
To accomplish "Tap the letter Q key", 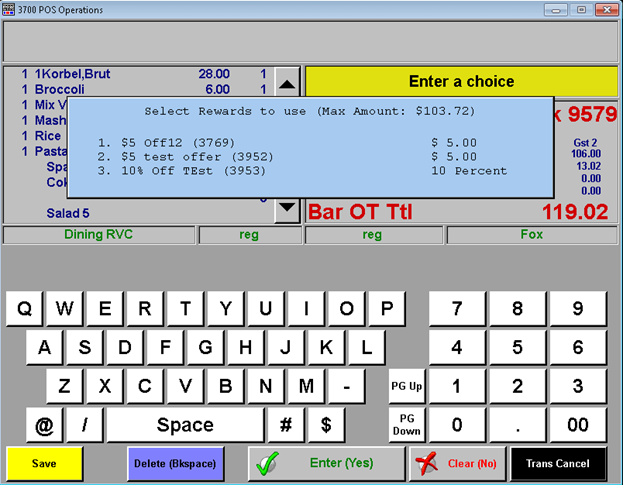I will point(24,309).
